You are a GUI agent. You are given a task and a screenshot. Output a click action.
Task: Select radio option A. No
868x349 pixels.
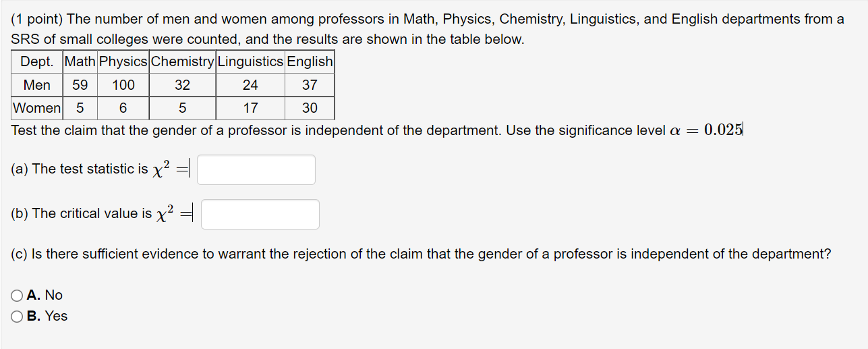pyautogui.click(x=16, y=295)
